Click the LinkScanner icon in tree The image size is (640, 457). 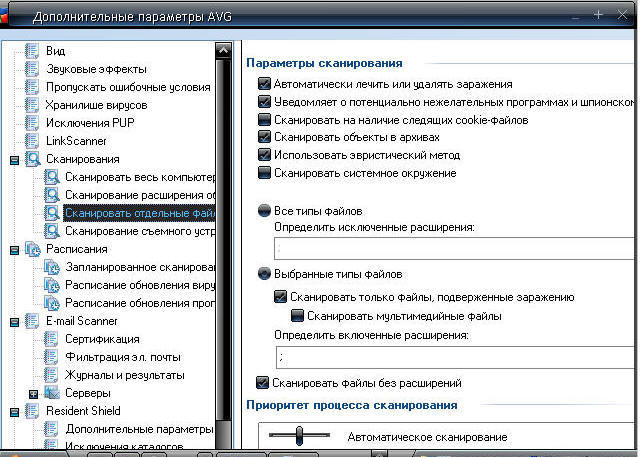[x=32, y=141]
